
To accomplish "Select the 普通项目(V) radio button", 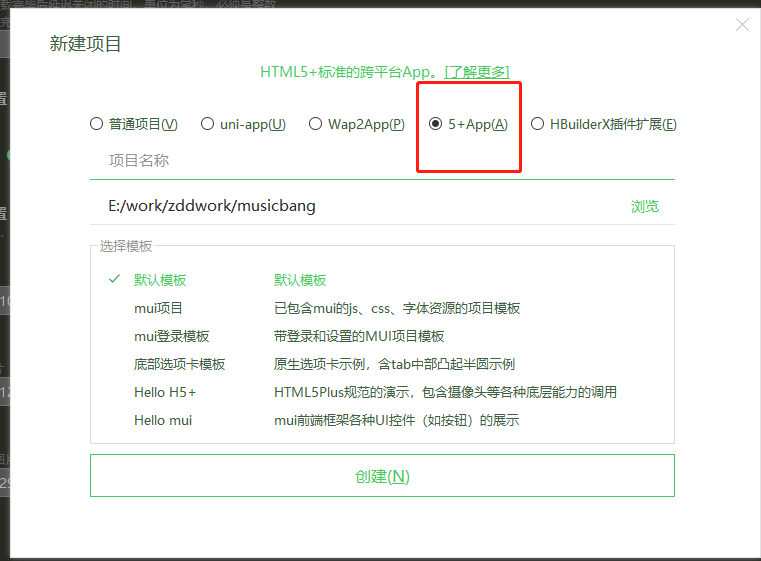I will (x=97, y=124).
